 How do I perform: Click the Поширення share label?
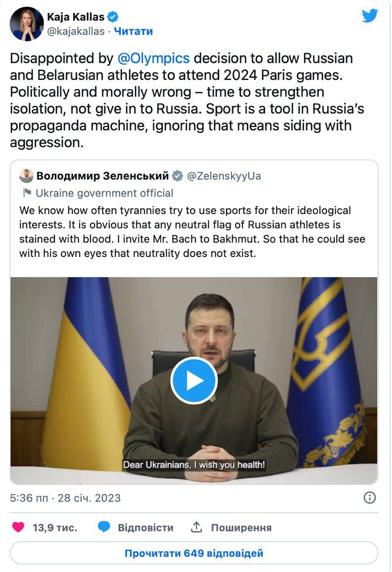tap(241, 528)
